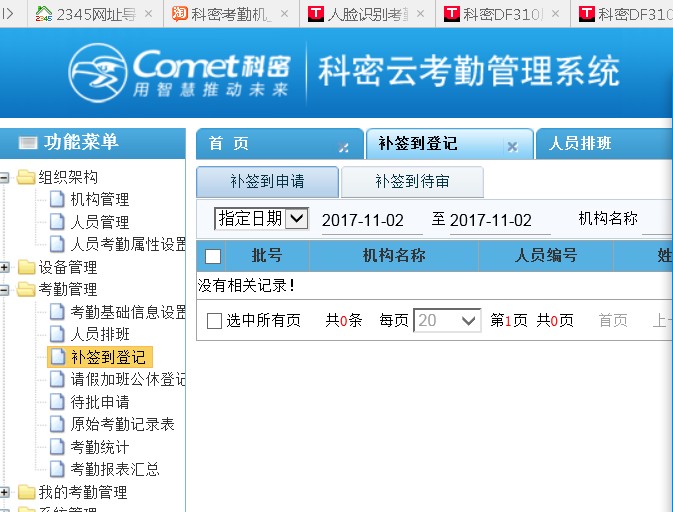673x512 pixels.
Task: Close the 科密考勤机 browser tab
Action: click(x=284, y=14)
